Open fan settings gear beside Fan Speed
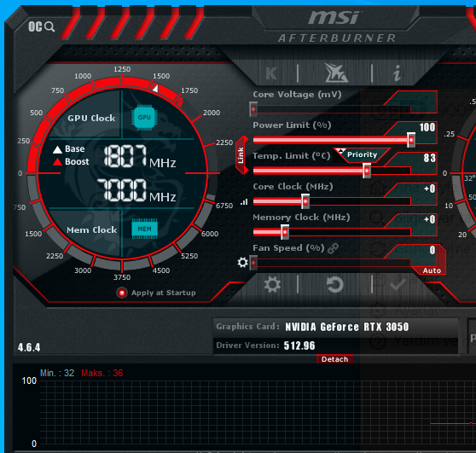476x453 pixels. pos(242,262)
